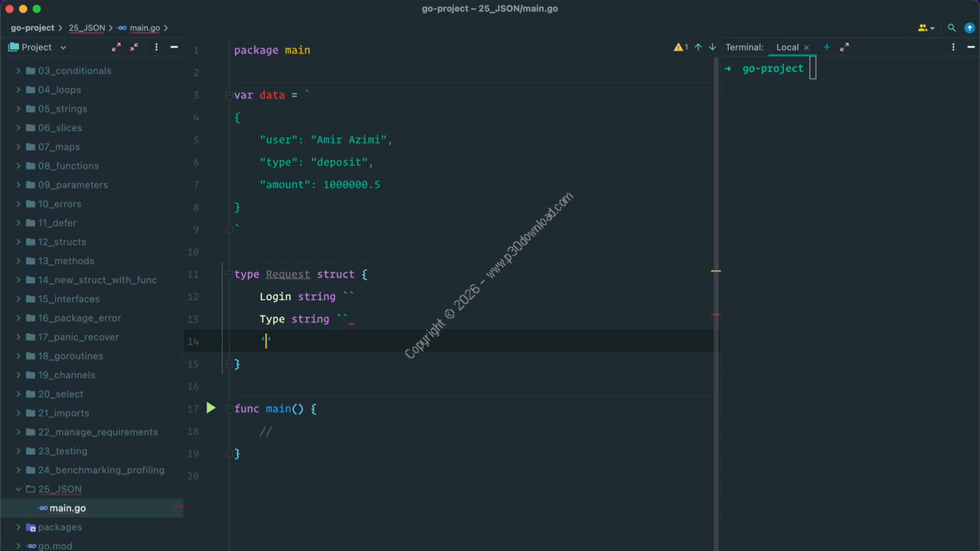Expand all in Project panel
Image resolution: width=980 pixels, height=551 pixels.
click(x=116, y=47)
